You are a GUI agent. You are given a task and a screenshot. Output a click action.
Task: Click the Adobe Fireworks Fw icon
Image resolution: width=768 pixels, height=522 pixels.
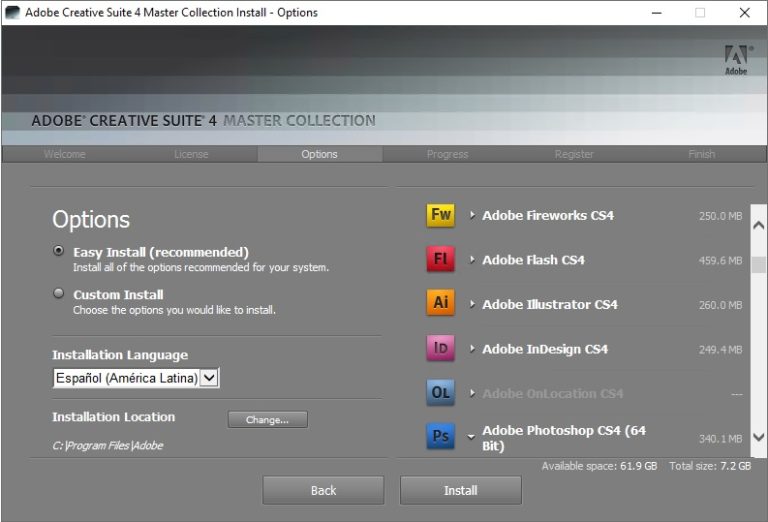(440, 215)
